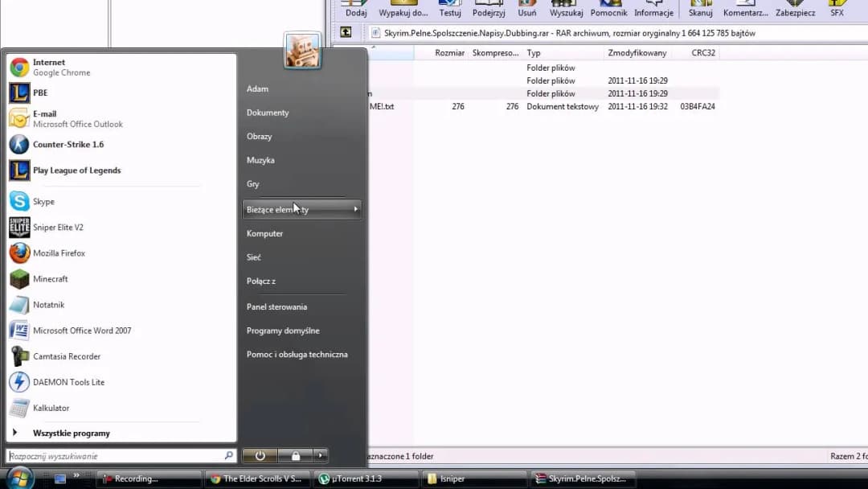
Task: Open Mozilla Firefox shortcut
Action: [x=59, y=253]
